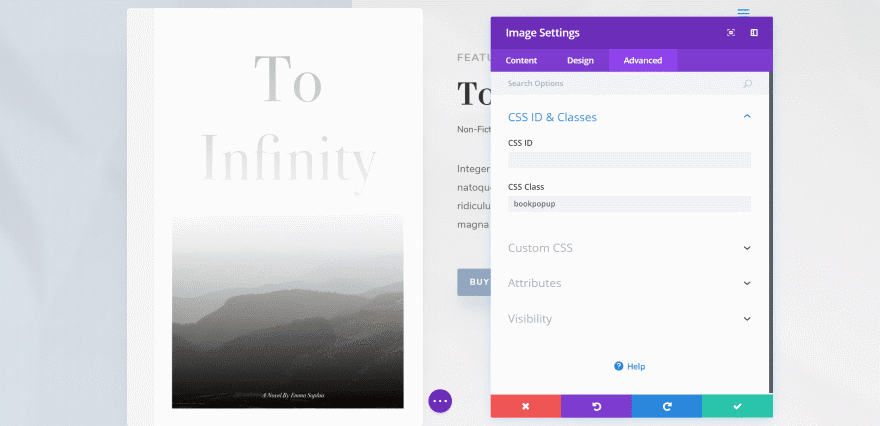
Task: Toggle fullscreen mode in Image Settings header
Action: coord(731,33)
